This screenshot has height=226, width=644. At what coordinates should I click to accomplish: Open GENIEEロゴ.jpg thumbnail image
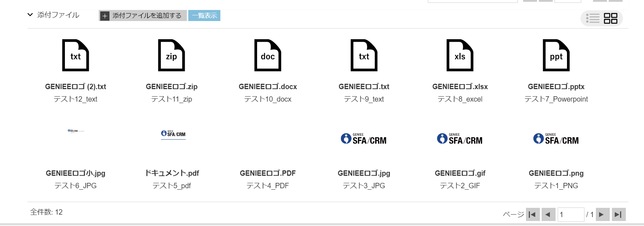point(364,139)
